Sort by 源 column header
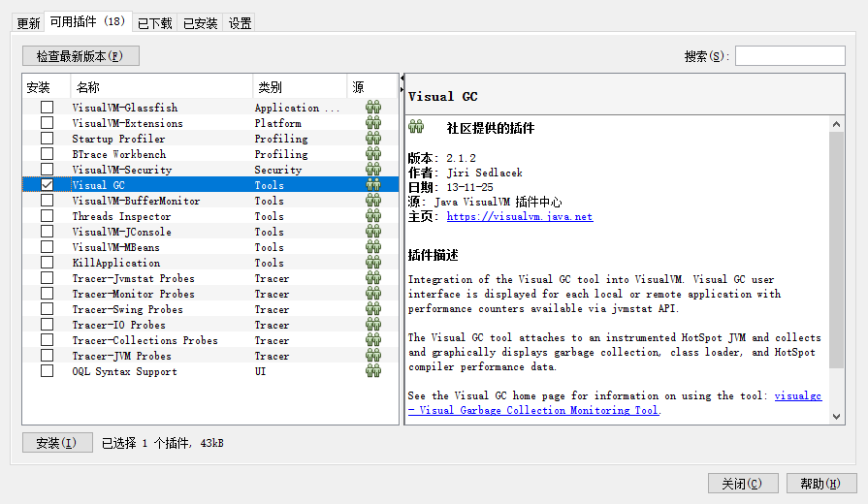Viewport: 868px width, 504px height. (x=372, y=87)
